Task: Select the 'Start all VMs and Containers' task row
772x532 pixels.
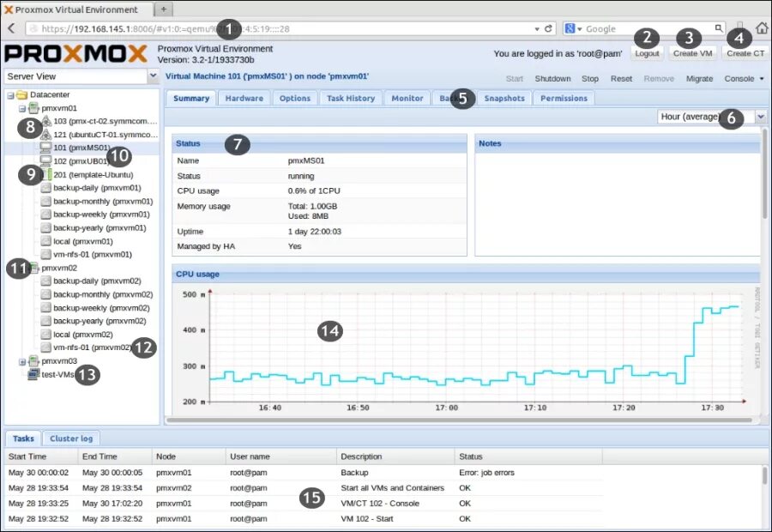Action: pos(304,487)
